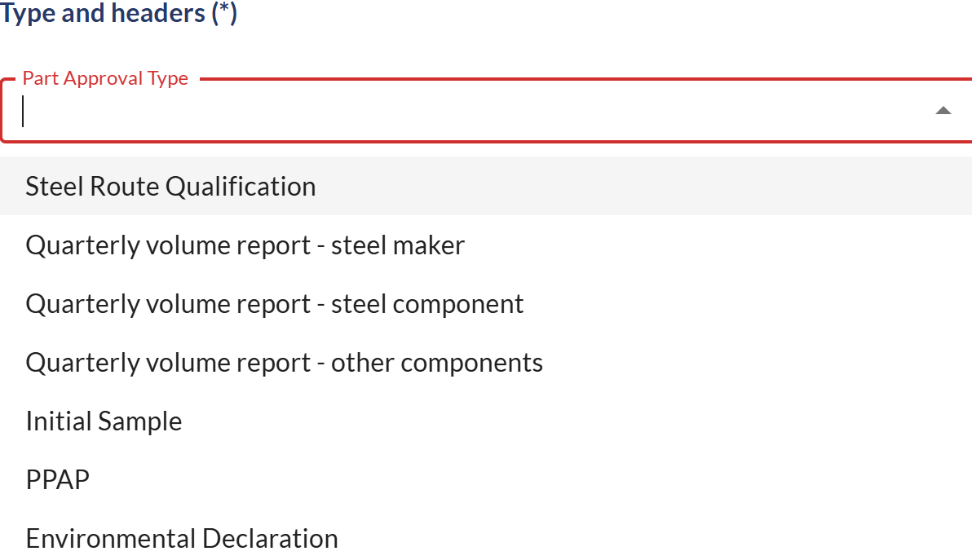972x560 pixels.
Task: Choose Quarterly volume report - steel maker
Action: 245,245
